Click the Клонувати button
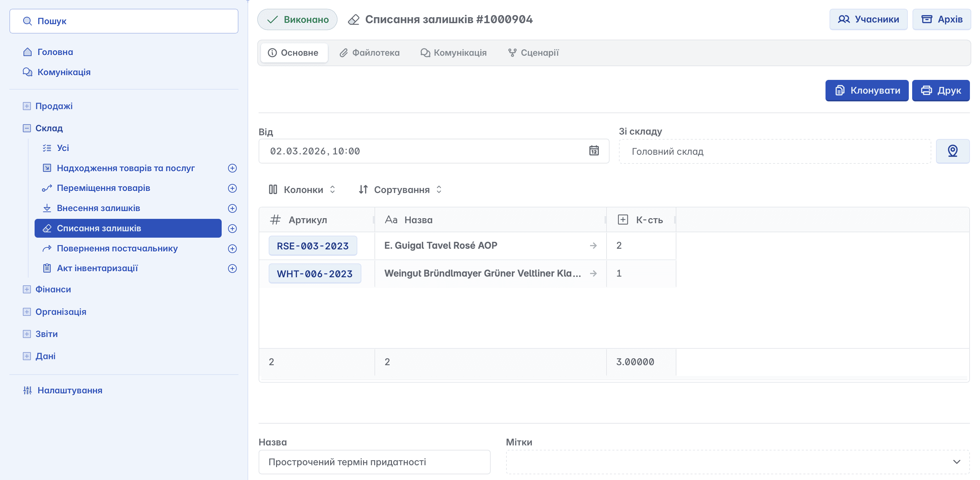The height and width of the screenshot is (480, 980). [866, 91]
